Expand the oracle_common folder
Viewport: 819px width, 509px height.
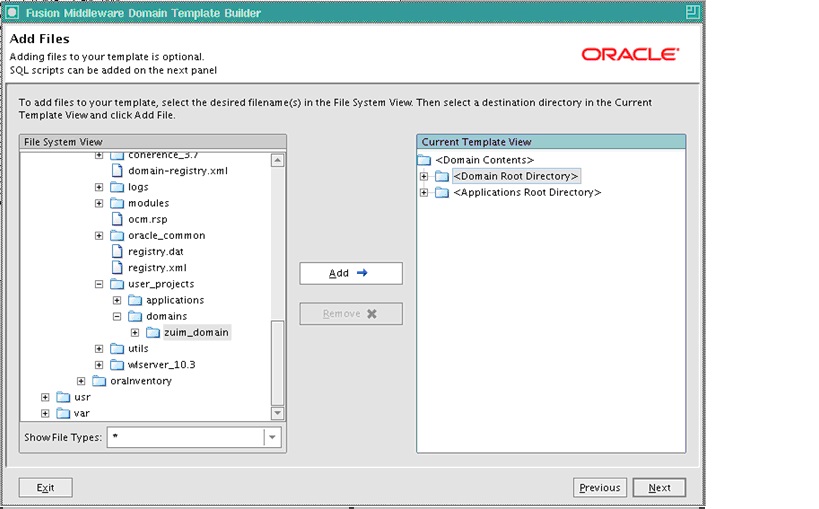click(99, 236)
